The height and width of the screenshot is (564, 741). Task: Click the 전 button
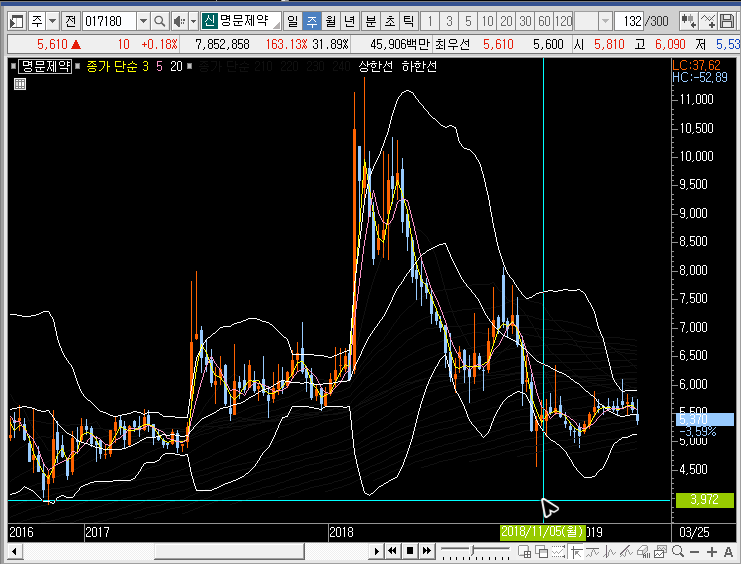point(70,21)
